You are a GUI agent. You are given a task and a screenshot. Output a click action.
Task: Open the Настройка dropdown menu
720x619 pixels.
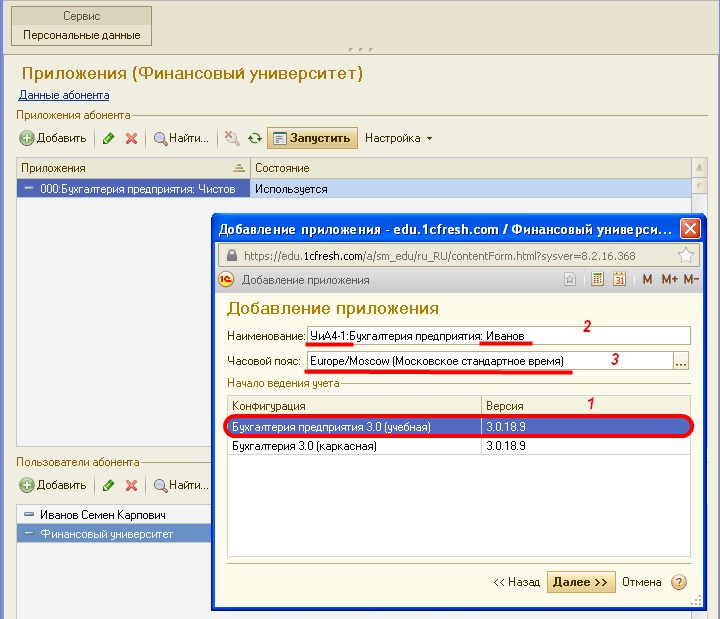pos(398,138)
